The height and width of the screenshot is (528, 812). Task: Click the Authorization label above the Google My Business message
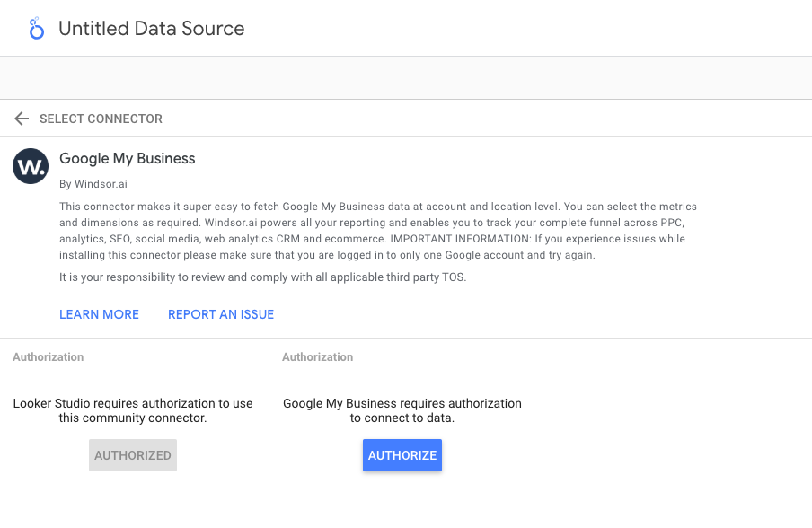pyautogui.click(x=317, y=357)
